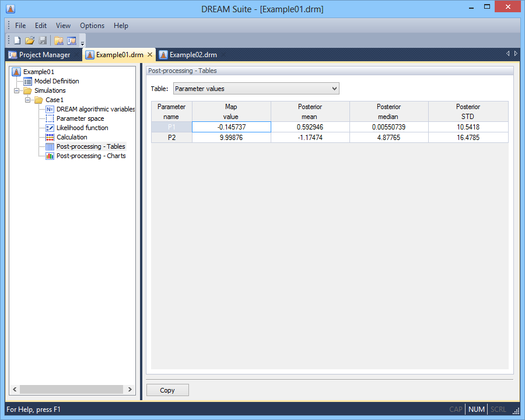Select the P1 row header
Viewport: 525px width, 420px height.
click(171, 127)
